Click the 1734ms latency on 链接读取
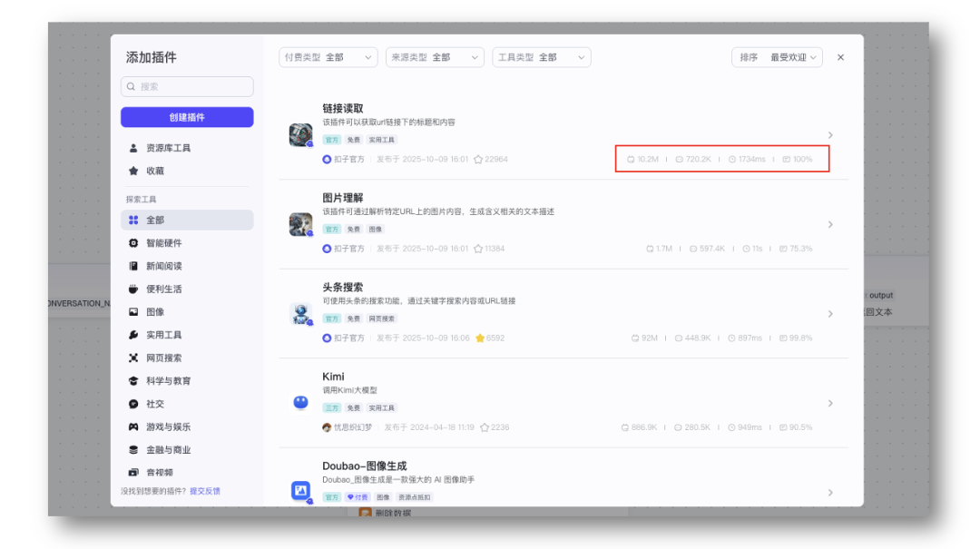The width and height of the screenshot is (980, 549). [747, 160]
